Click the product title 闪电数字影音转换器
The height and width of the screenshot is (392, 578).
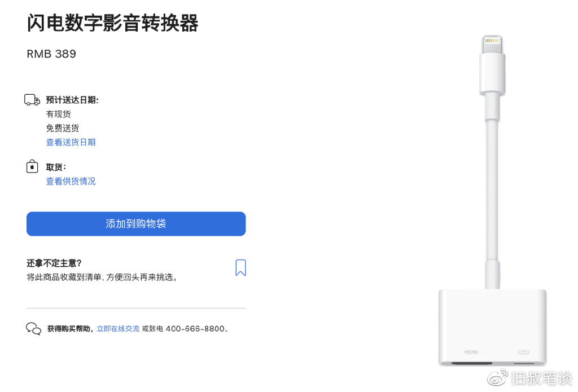(x=113, y=23)
